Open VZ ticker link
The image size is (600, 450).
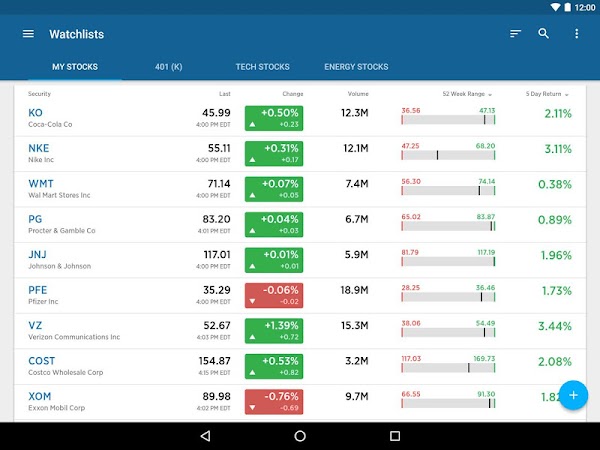pos(35,325)
